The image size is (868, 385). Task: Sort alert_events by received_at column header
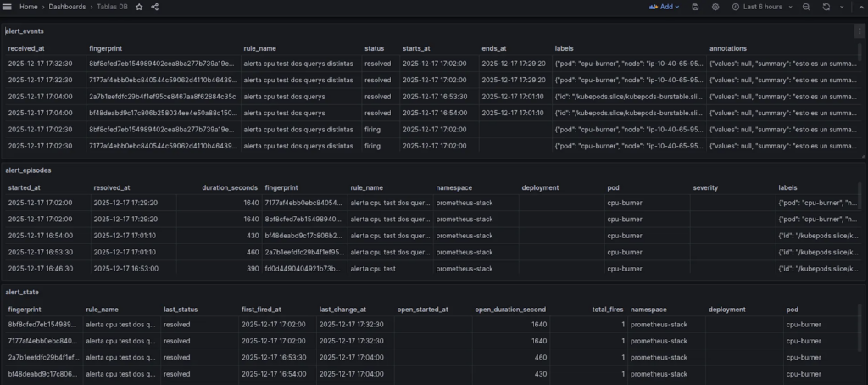[x=25, y=48]
